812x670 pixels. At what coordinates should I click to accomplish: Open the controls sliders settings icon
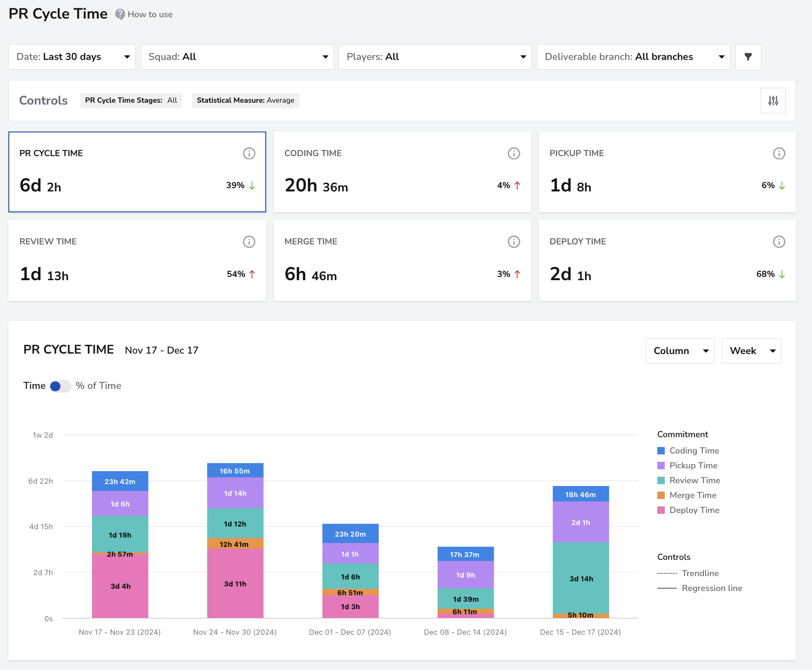(773, 100)
